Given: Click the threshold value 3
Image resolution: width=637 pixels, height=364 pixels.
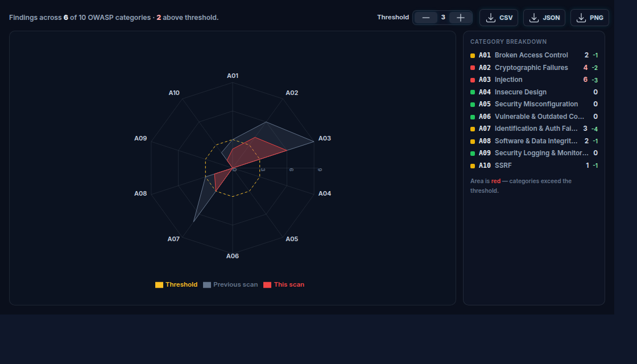Looking at the screenshot, I should 443,18.
